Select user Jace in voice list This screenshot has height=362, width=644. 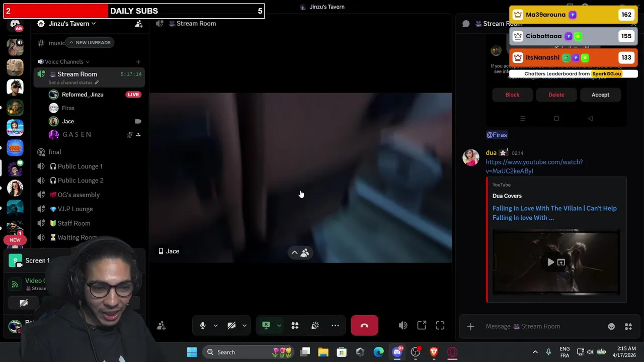[68, 121]
